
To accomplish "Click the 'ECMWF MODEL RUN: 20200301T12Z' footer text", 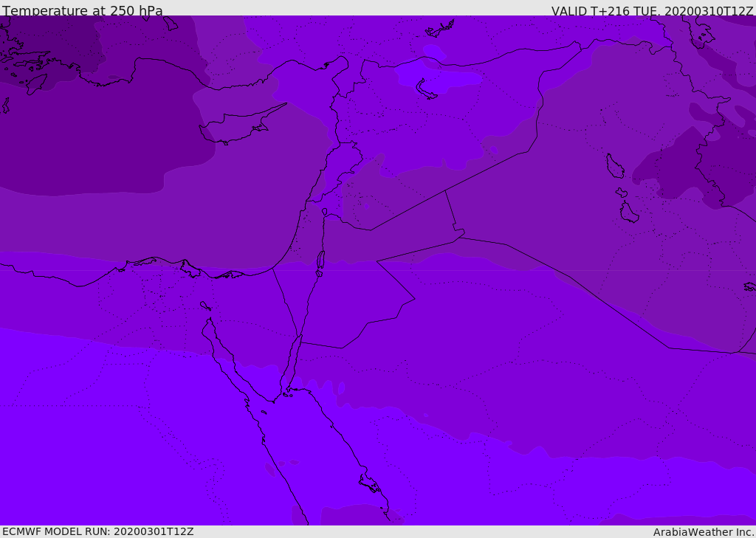I will tap(98, 531).
